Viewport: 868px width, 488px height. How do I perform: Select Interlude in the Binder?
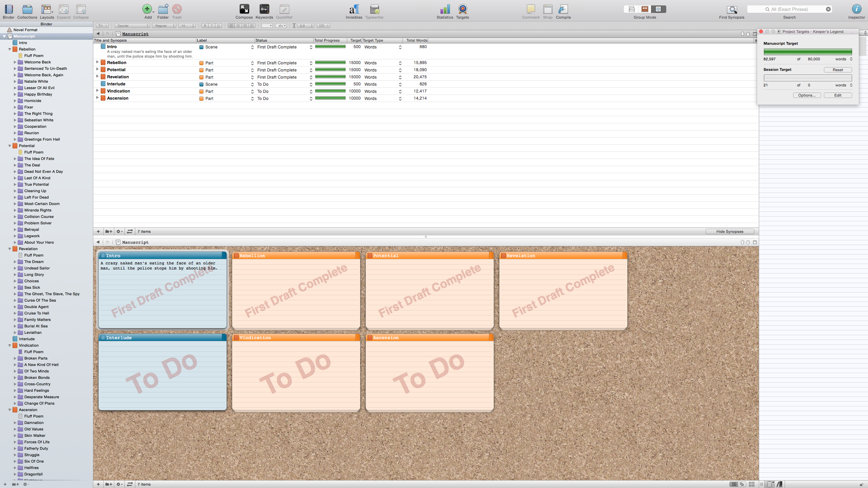coord(26,339)
